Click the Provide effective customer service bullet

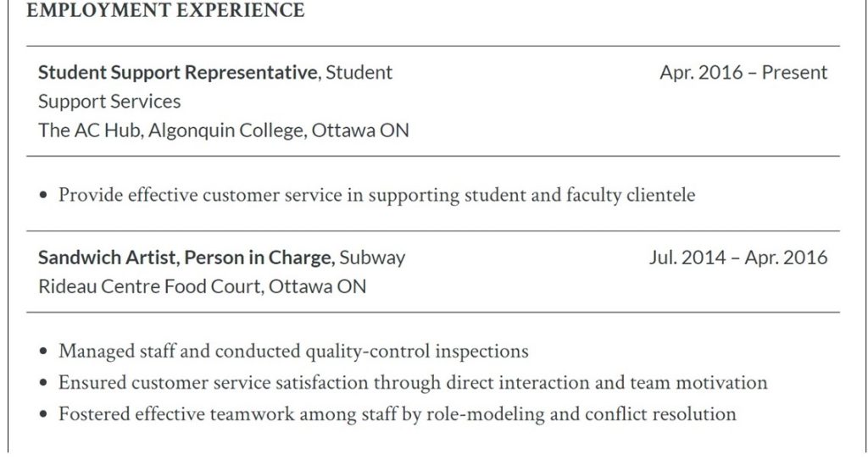point(377,196)
